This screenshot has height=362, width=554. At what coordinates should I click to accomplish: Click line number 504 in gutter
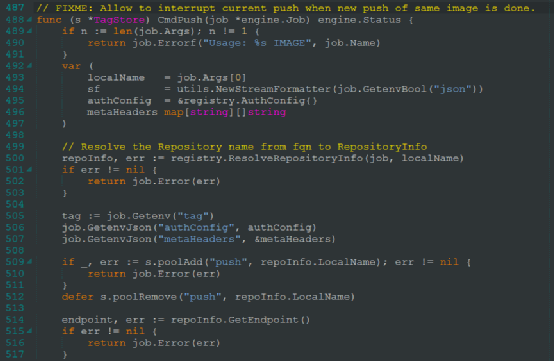(x=15, y=204)
